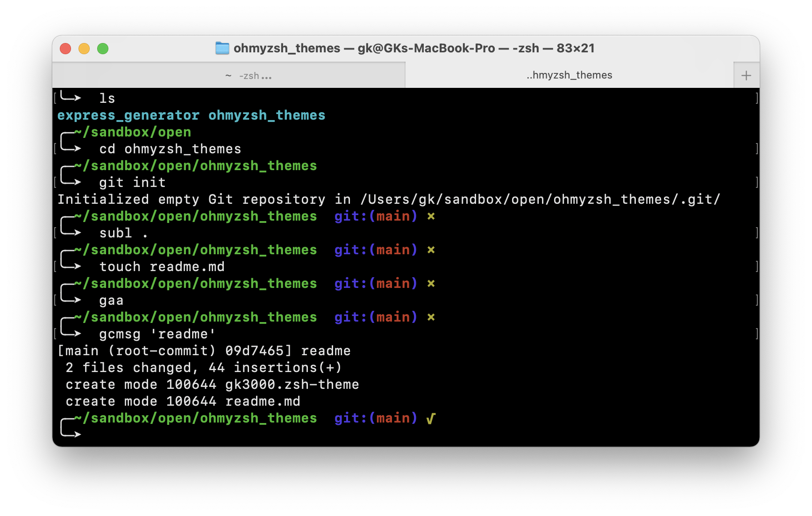812x516 pixels.
Task: Click the ~/sandbox/open prompt path
Action: tap(133, 132)
